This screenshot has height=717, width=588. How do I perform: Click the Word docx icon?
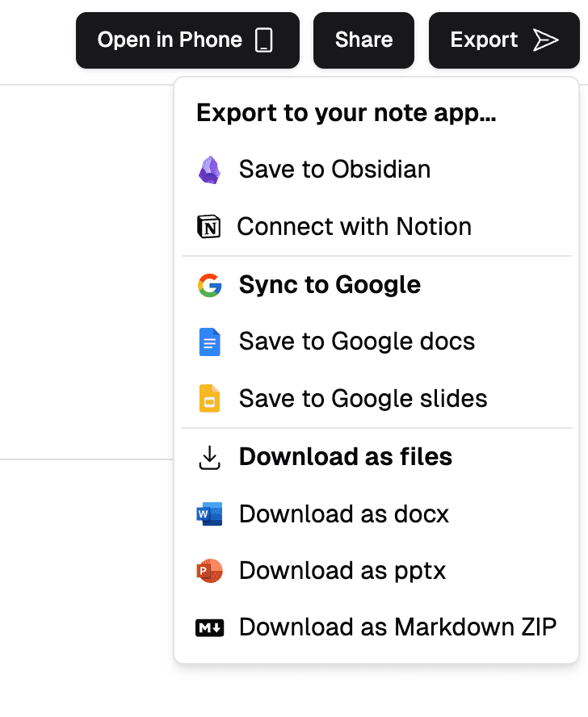[209, 514]
